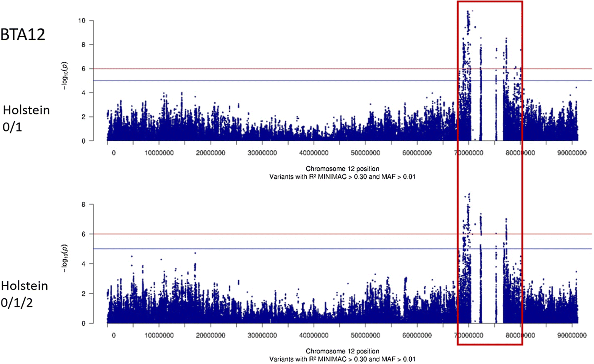
Task: Click y-axis tick "10" in the Holstein 0/1 plot
Action: 81,21
